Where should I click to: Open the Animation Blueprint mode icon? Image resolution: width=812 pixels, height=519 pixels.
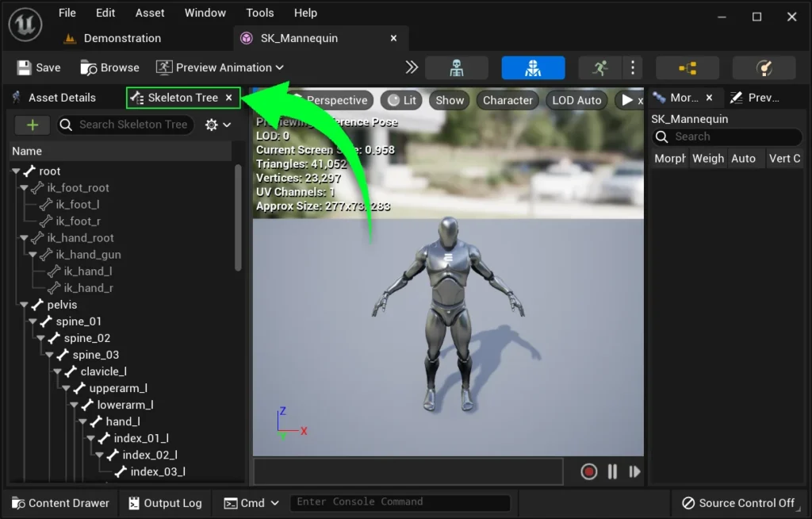(x=687, y=68)
